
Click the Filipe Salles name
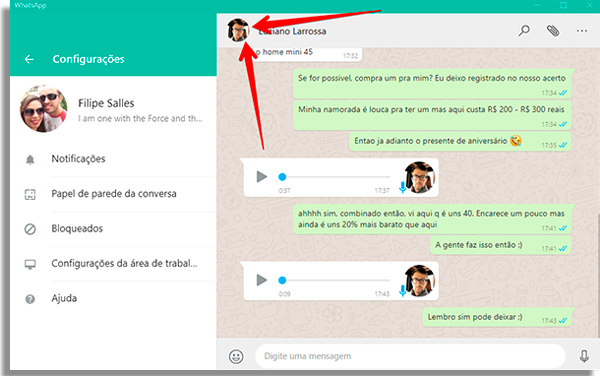(106, 103)
